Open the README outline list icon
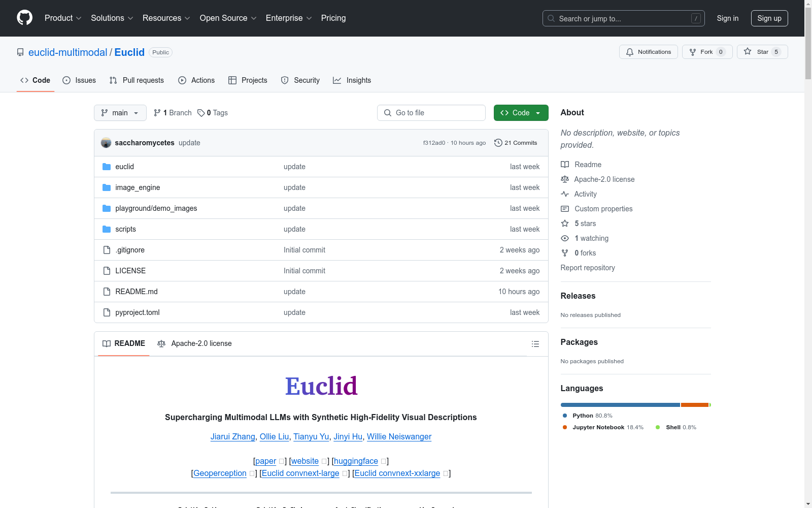The image size is (812, 508). (535, 344)
